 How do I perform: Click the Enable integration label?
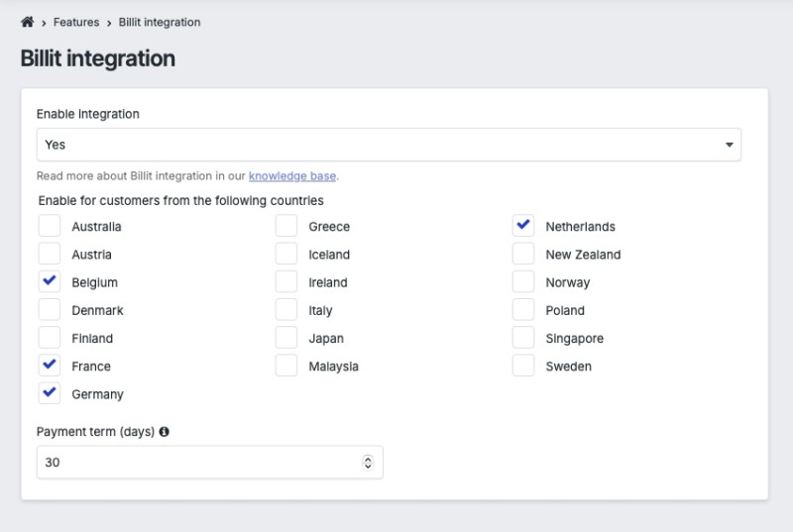[x=88, y=114]
